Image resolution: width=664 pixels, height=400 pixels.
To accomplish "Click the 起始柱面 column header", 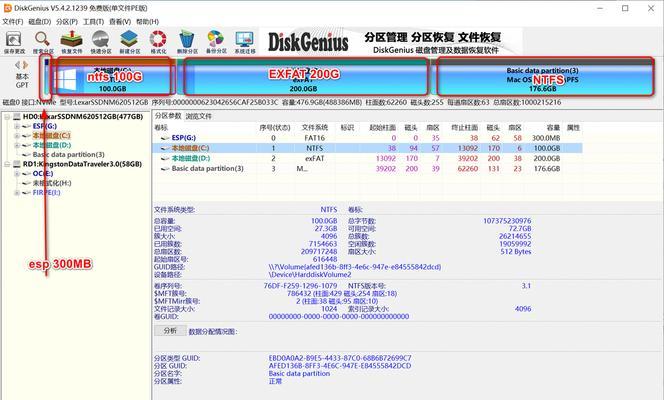I will pyautogui.click(x=382, y=127).
